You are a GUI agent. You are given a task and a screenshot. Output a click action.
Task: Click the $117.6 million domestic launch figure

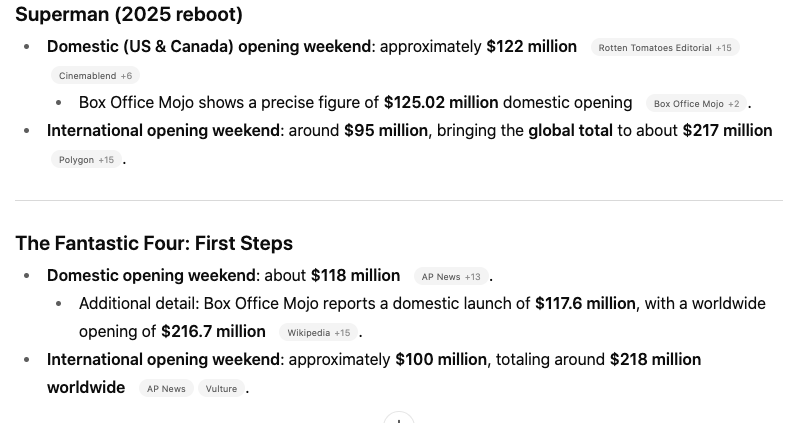[585, 303]
